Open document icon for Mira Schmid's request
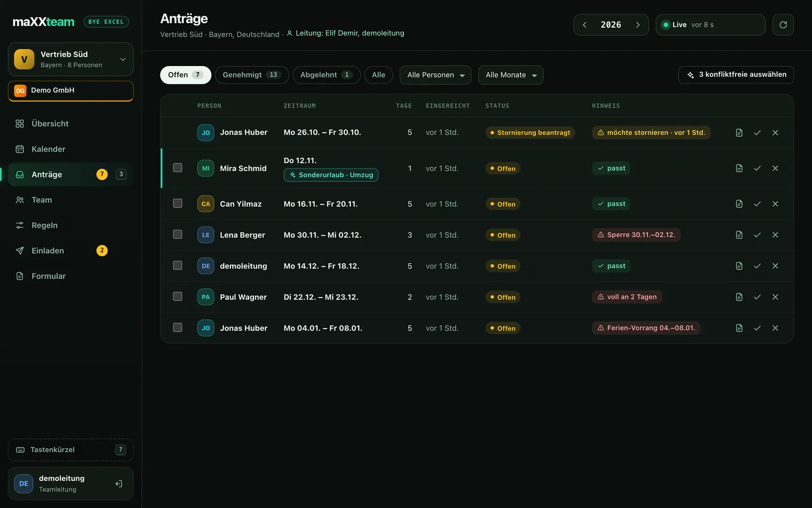This screenshot has height=508, width=812. coord(739,168)
